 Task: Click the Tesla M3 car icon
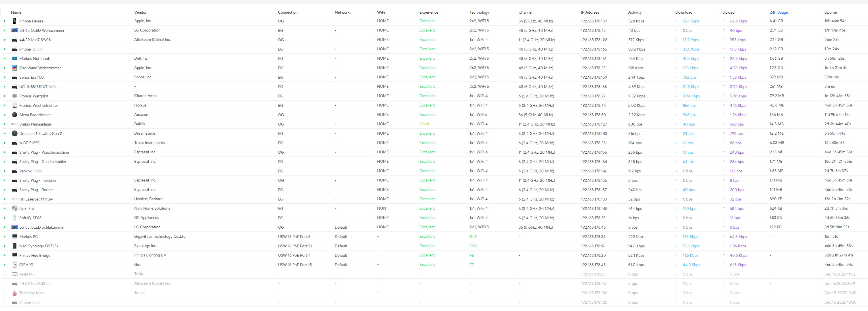tap(14, 274)
